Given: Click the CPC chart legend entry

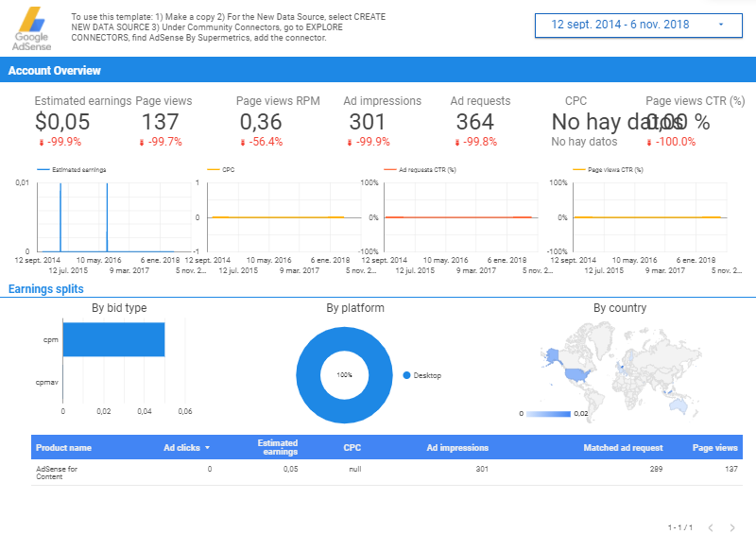Looking at the screenshot, I should (x=221, y=170).
